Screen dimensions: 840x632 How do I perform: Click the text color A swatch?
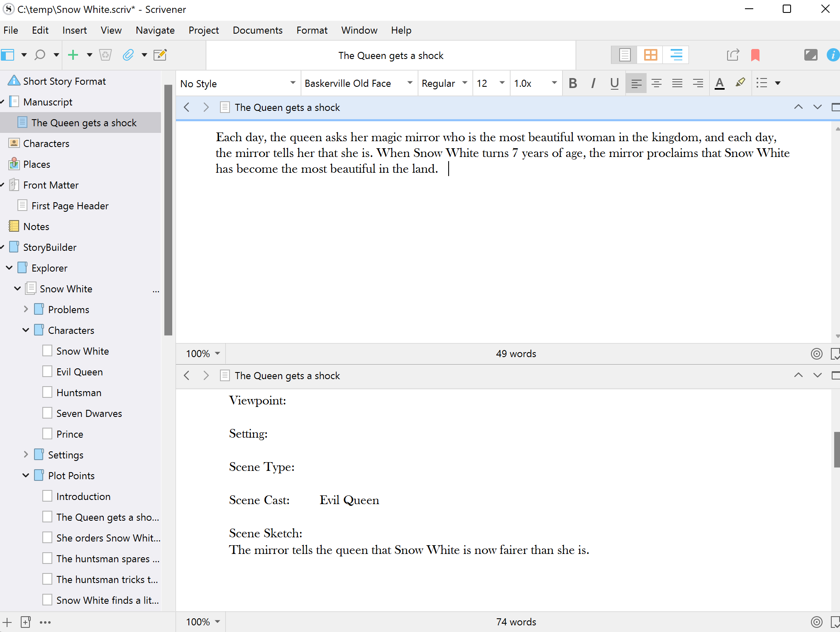(x=719, y=83)
